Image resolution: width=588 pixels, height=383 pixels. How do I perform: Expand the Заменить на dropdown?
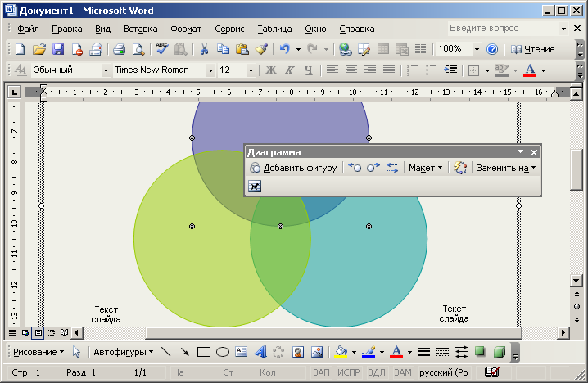(506, 168)
